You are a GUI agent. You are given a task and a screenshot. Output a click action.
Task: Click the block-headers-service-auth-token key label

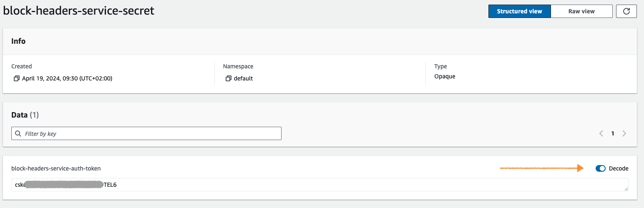point(56,168)
